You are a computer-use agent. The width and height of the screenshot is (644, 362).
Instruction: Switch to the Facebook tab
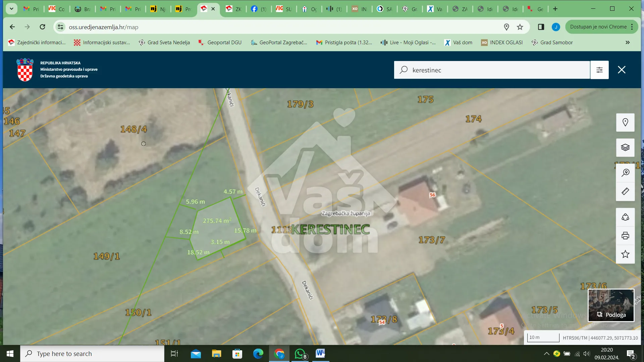258,9
